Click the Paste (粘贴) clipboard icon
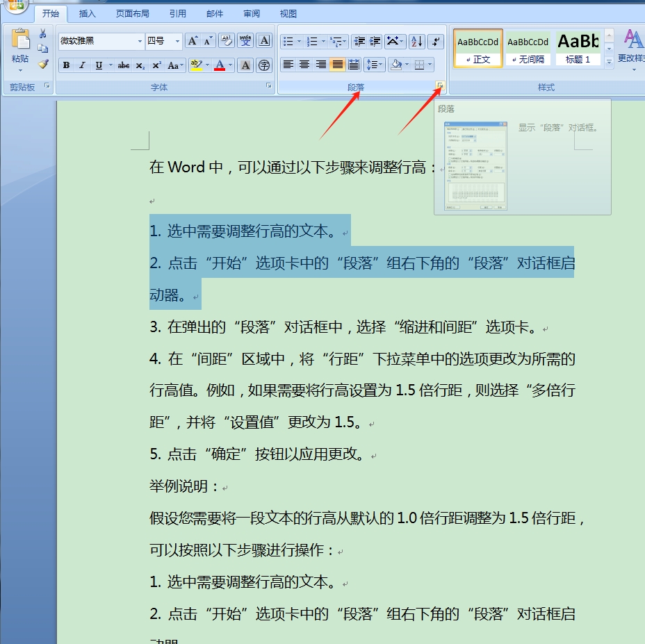645x644 pixels. pos(20,40)
